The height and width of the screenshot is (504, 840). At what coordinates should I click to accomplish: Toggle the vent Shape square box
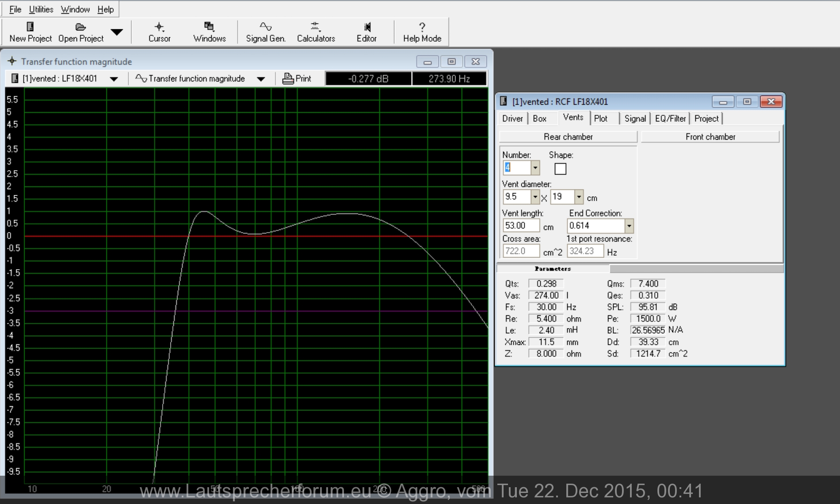pos(560,169)
